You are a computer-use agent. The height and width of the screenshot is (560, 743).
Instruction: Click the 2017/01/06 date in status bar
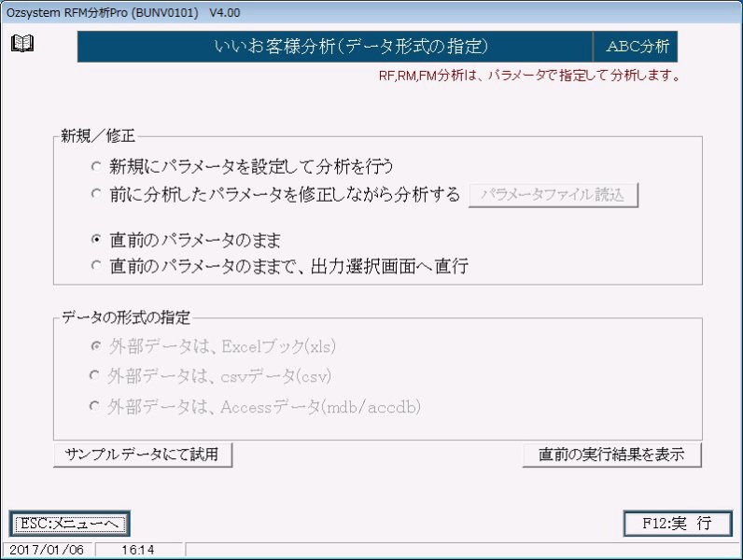coord(47,550)
